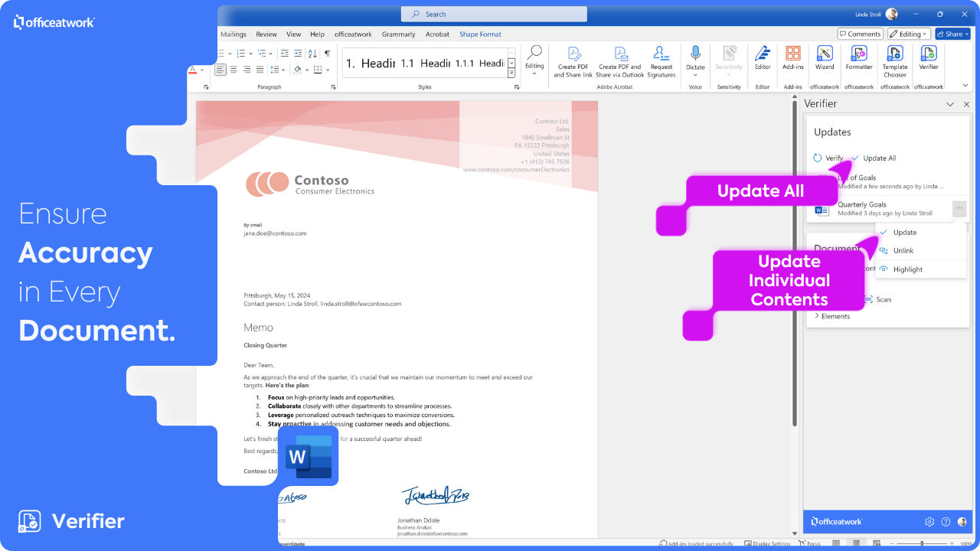Click Update All in the Verifier pane
The image size is (980, 551).
(874, 158)
